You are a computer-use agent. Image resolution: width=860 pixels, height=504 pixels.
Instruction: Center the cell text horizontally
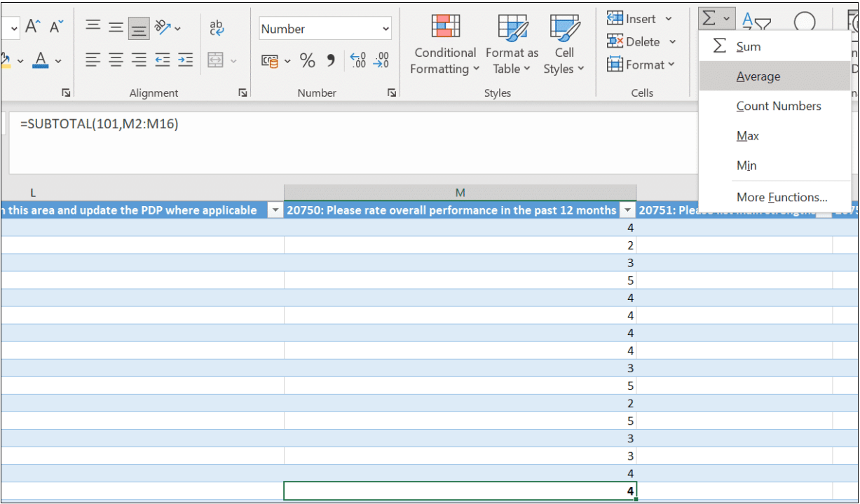tap(116, 60)
